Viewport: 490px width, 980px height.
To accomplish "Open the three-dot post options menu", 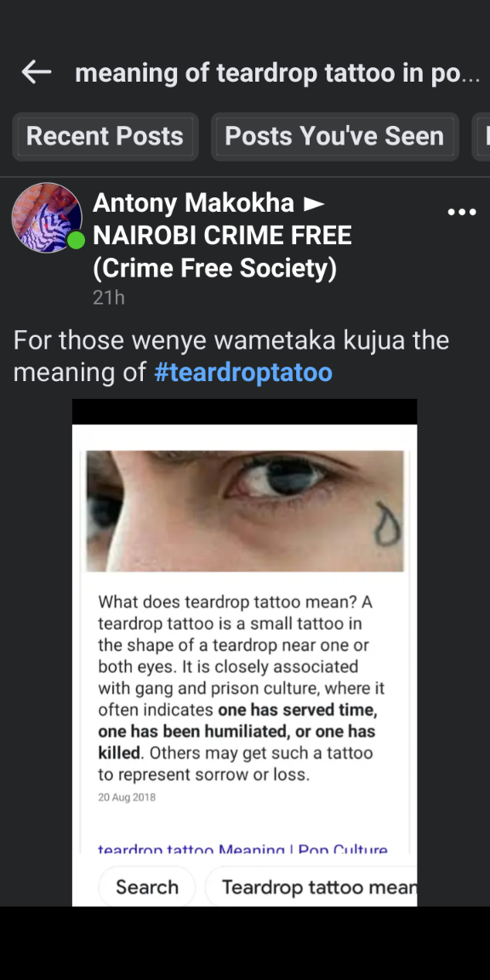I will click(463, 213).
